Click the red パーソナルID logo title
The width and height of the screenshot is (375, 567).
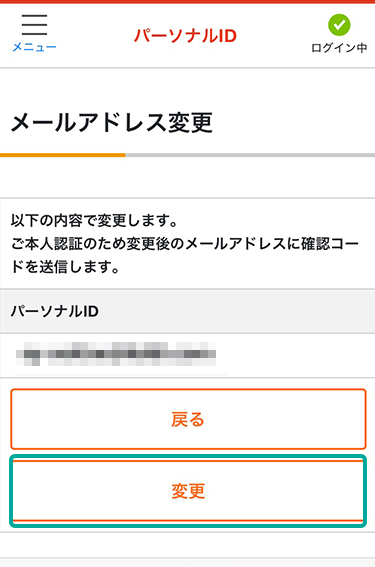(x=185, y=36)
